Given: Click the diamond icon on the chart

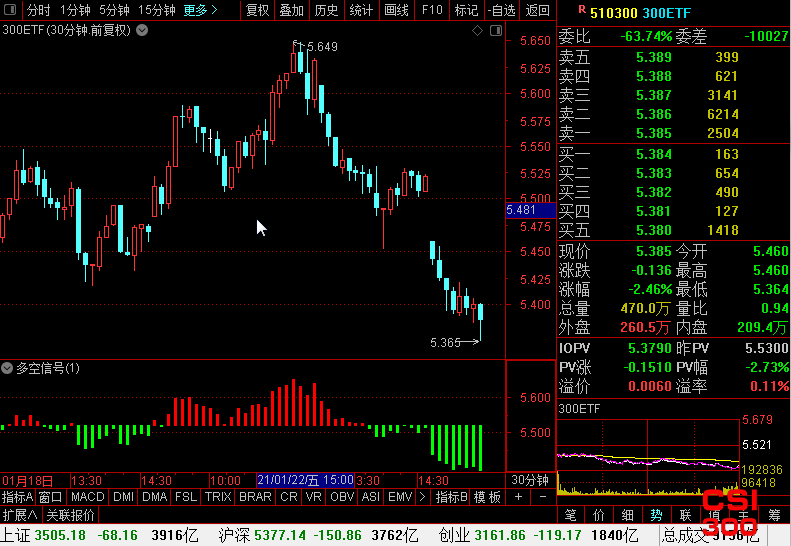Looking at the screenshot, I should (x=477, y=31).
